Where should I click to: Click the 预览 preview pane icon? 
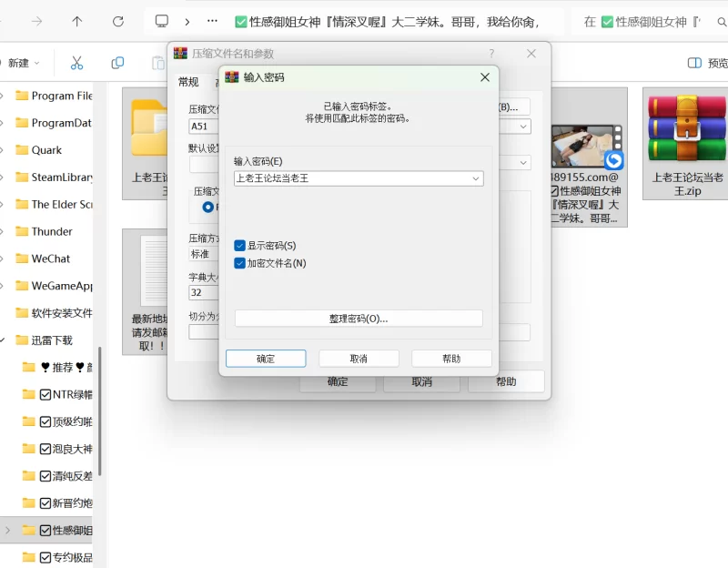[694, 63]
